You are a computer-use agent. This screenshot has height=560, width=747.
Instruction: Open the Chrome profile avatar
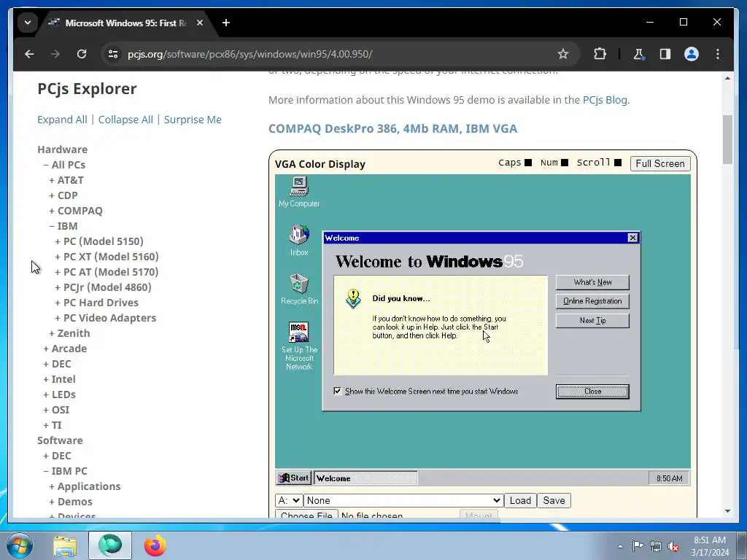pos(692,54)
